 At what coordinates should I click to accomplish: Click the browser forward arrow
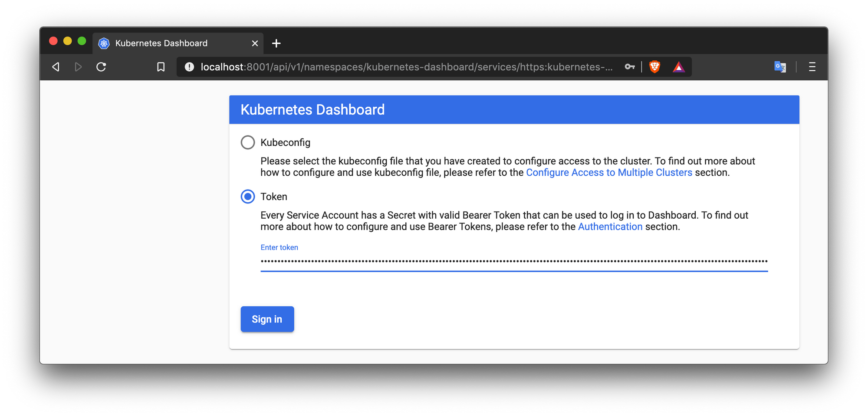[x=78, y=67]
